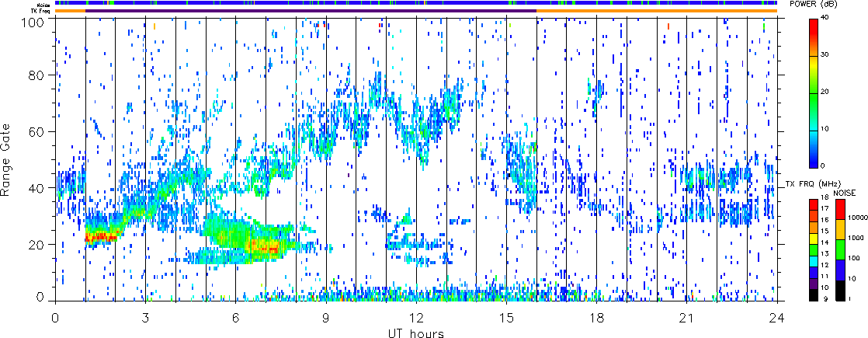Click the purple segment of TX Freq strip
This screenshot has height=338, width=868.
tap(311, 11)
